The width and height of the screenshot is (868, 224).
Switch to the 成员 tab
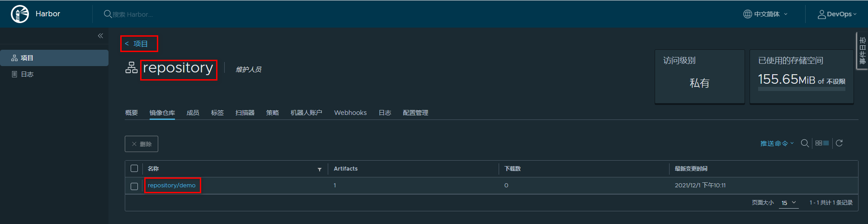(x=193, y=113)
